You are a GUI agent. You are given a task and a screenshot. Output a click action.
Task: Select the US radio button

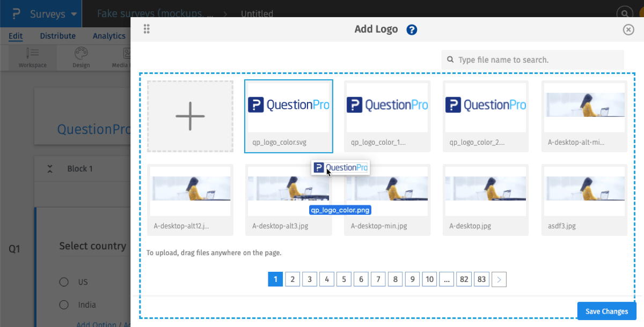[64, 281]
